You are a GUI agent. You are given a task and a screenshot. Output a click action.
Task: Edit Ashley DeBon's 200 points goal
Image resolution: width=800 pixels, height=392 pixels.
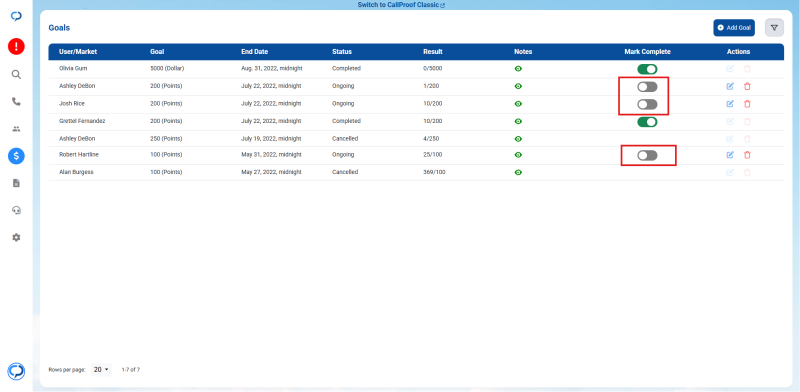[730, 86]
